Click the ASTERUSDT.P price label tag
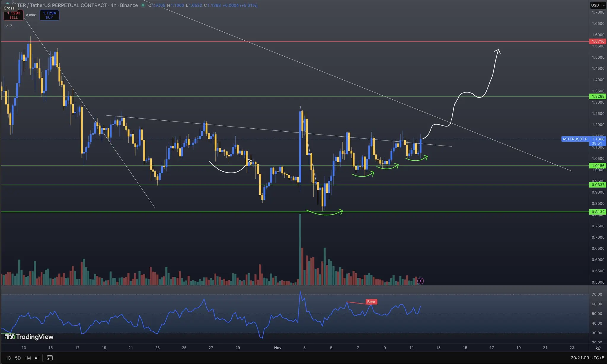This screenshot has width=607, height=364. point(575,139)
